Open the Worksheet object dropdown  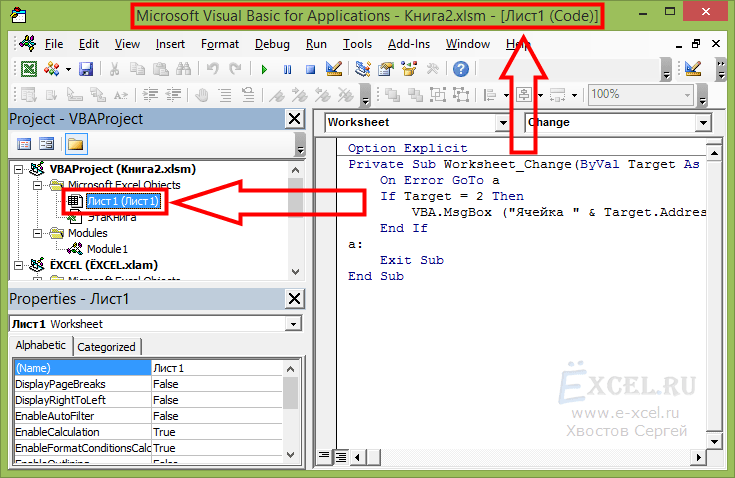click(503, 123)
